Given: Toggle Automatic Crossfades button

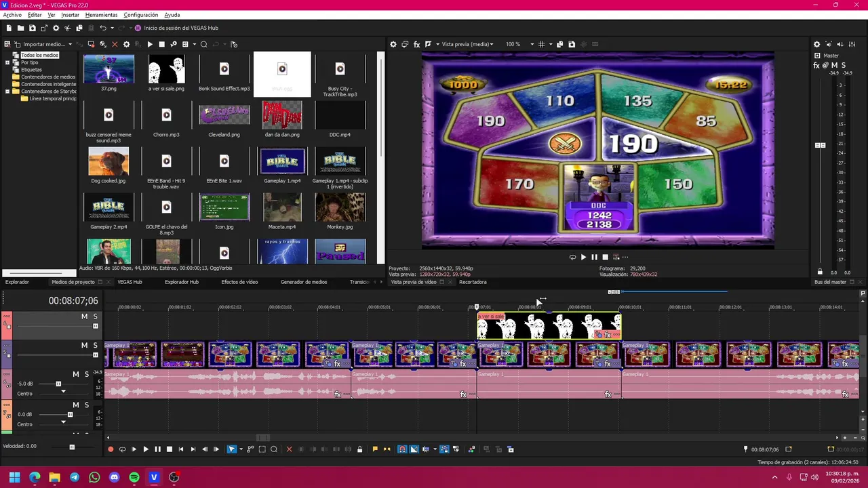Looking at the screenshot, I should (414, 449).
